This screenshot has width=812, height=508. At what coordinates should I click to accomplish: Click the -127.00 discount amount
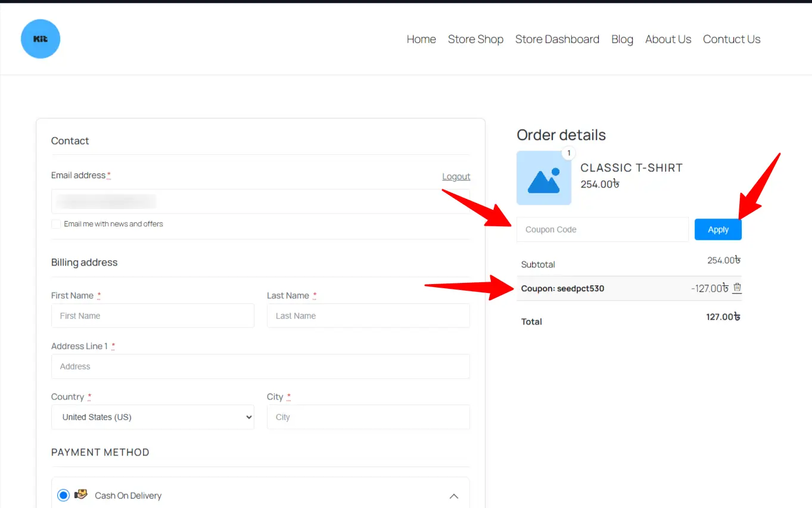point(710,288)
